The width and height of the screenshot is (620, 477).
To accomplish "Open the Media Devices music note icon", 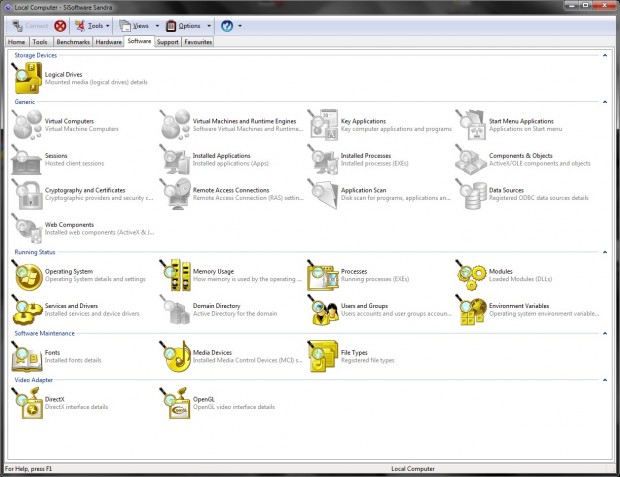I will 175,356.
